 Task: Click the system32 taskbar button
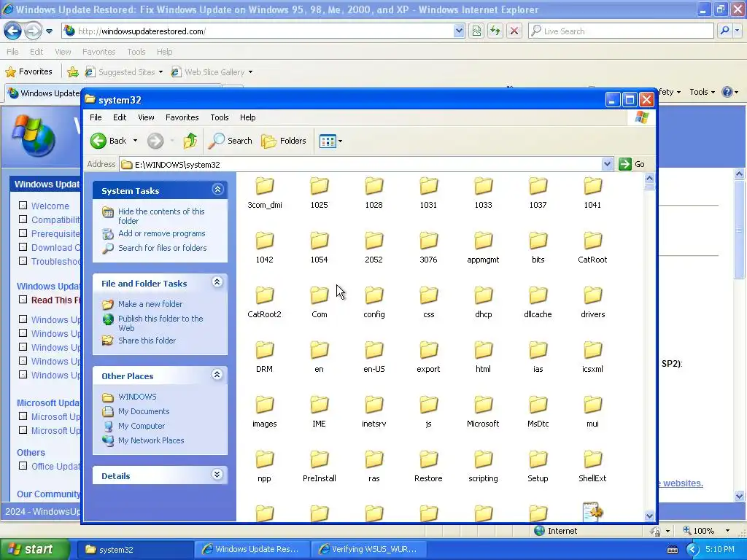[134, 549]
